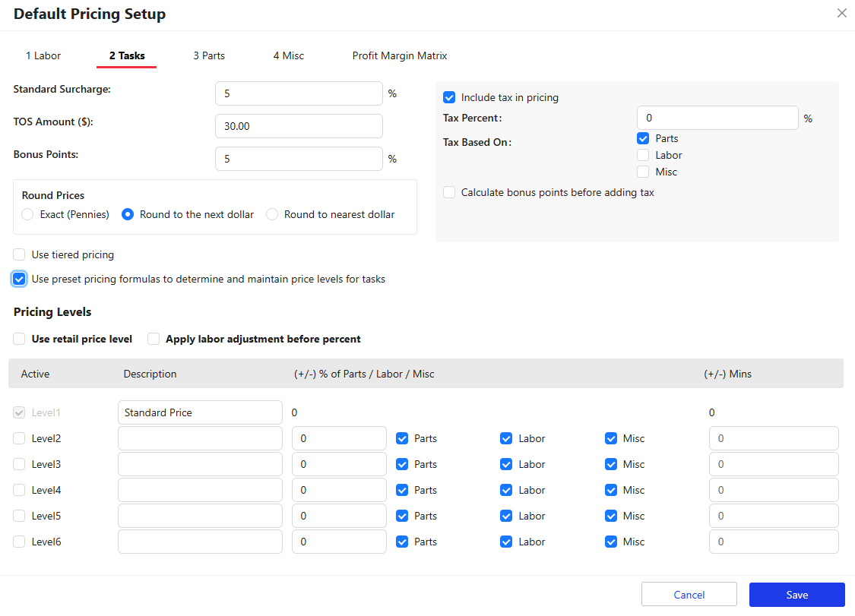Click the Level5 percent field
The image size is (855, 616).
coord(339,516)
